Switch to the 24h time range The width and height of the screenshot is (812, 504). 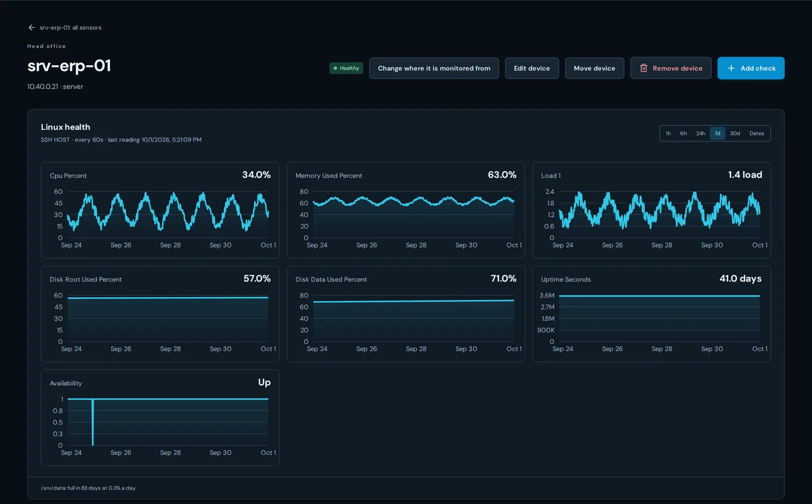700,133
